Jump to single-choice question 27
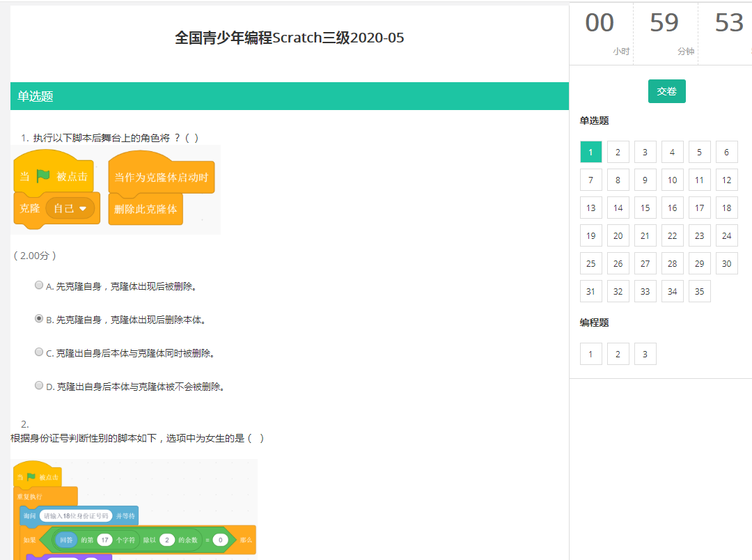Screen dimensions: 752x560 [x=645, y=263]
